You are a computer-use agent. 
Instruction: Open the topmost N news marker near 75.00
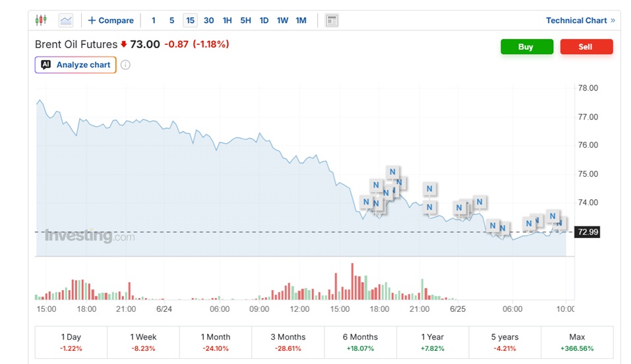pos(392,172)
